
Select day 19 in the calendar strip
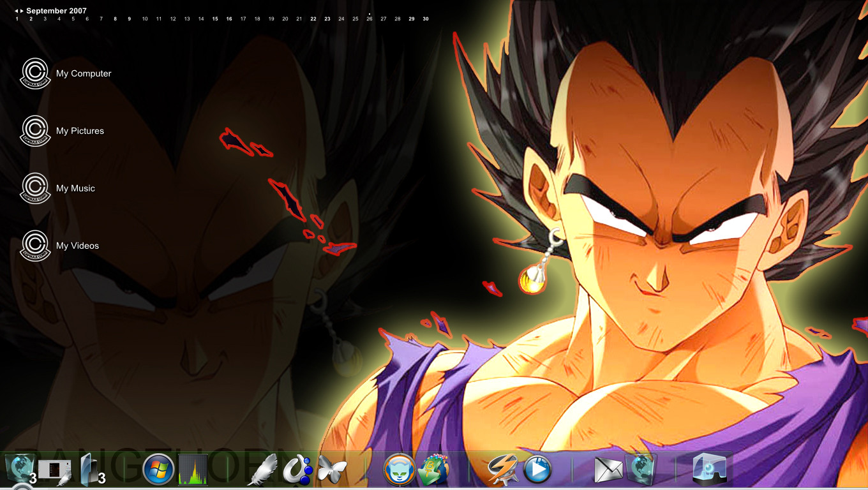pyautogui.click(x=271, y=19)
